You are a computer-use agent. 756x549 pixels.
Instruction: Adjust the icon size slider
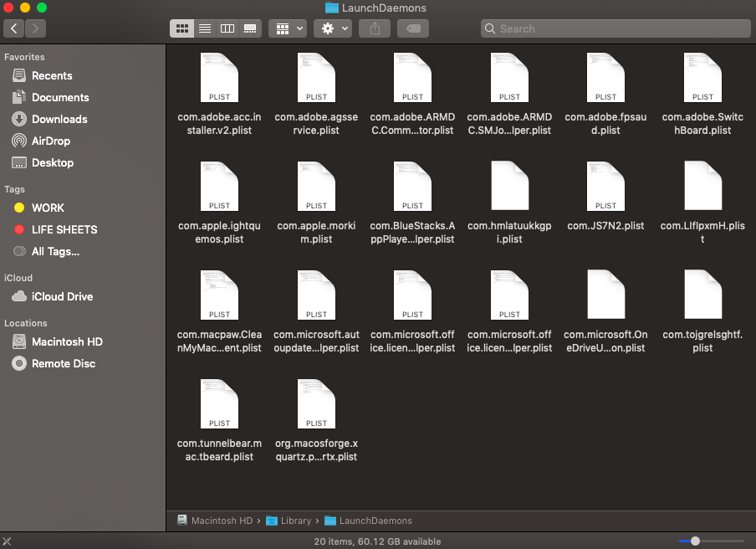coord(695,541)
